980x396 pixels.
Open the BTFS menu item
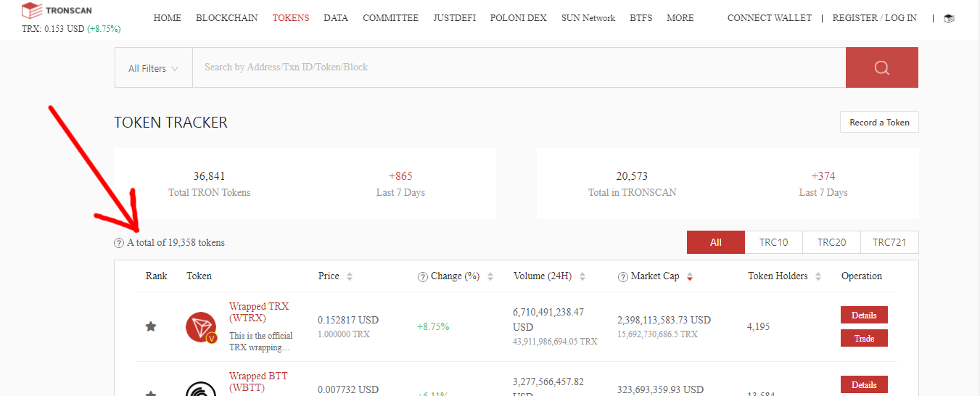pos(641,17)
